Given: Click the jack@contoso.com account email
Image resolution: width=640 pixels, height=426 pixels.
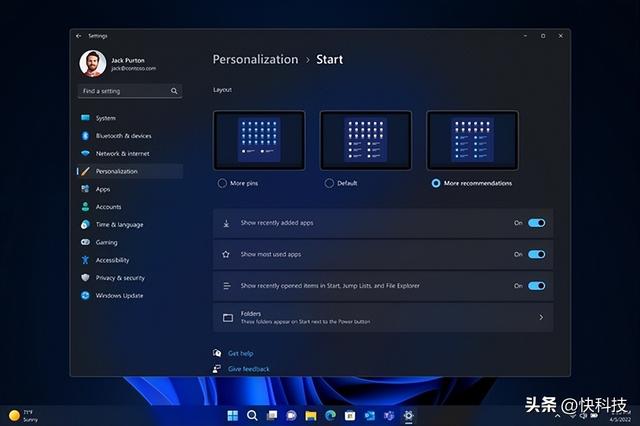Looking at the screenshot, I should [x=133, y=69].
